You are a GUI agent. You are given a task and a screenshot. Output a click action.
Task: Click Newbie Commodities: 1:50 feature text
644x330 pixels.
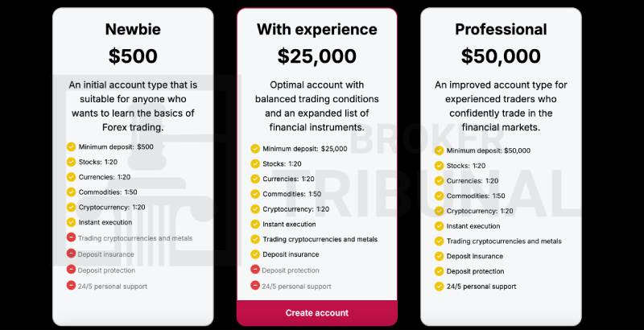coord(107,192)
